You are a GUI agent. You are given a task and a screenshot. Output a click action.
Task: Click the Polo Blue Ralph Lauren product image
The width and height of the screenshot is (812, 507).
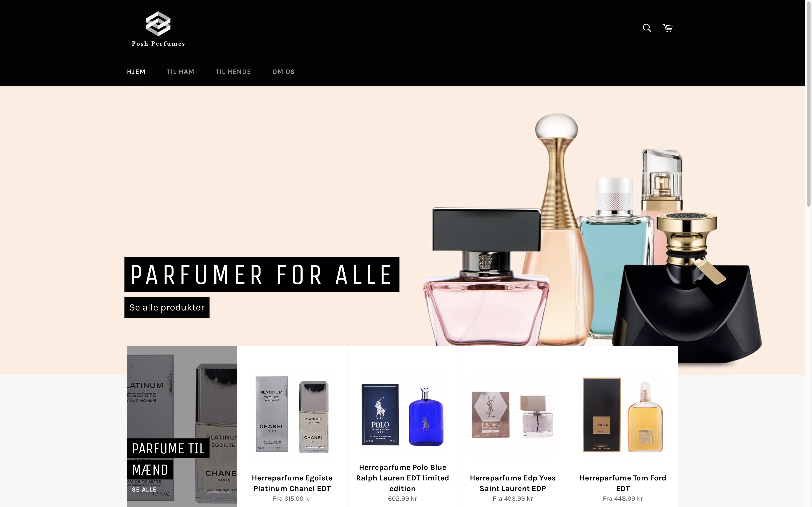click(x=402, y=415)
